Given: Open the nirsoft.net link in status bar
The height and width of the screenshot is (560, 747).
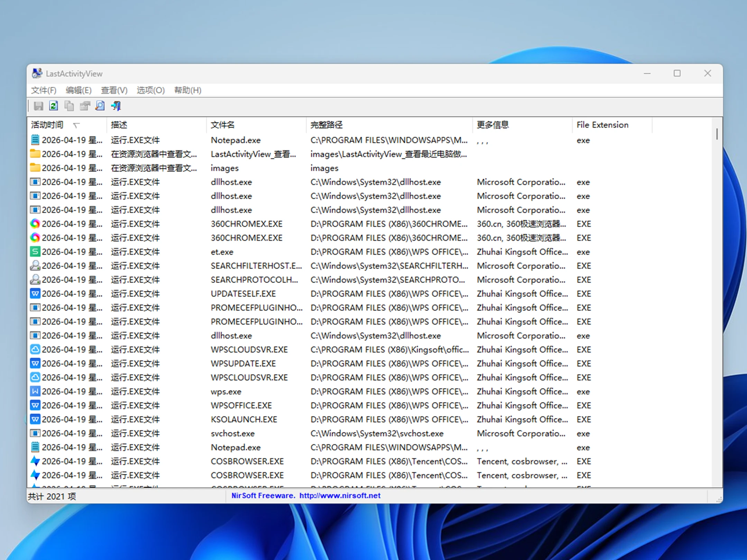Looking at the screenshot, I should tap(340, 496).
